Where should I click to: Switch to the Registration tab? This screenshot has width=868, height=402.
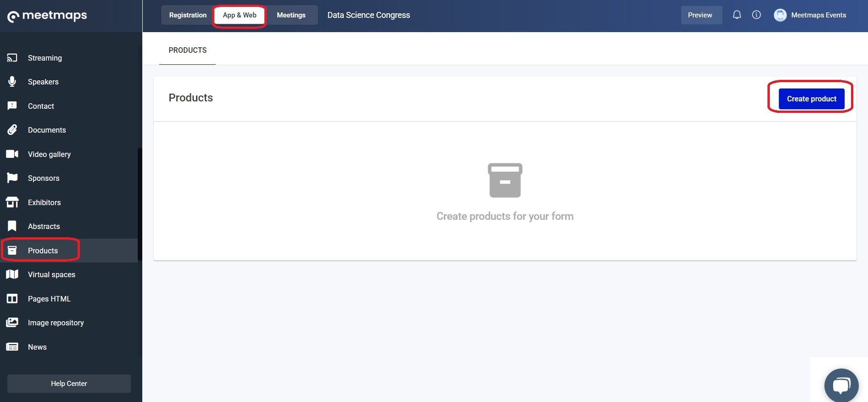tap(188, 15)
